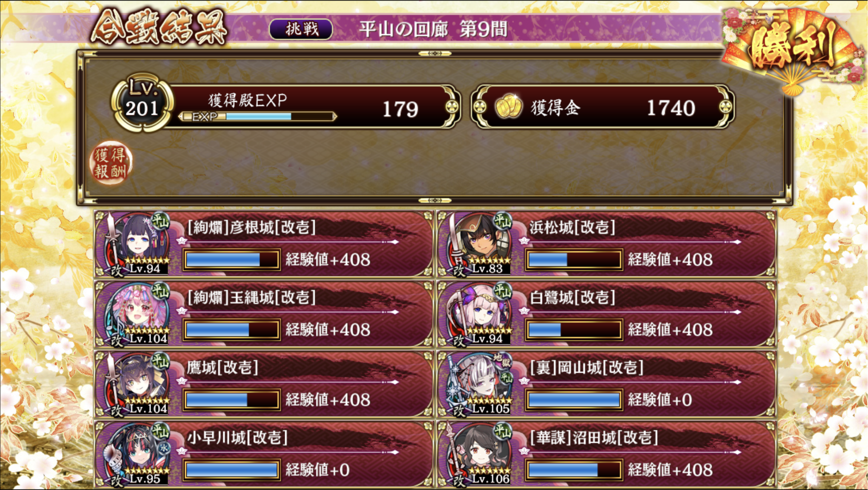Click the 地獄 badge on 岡山城 portrait
868x490 pixels.
pos(502,360)
